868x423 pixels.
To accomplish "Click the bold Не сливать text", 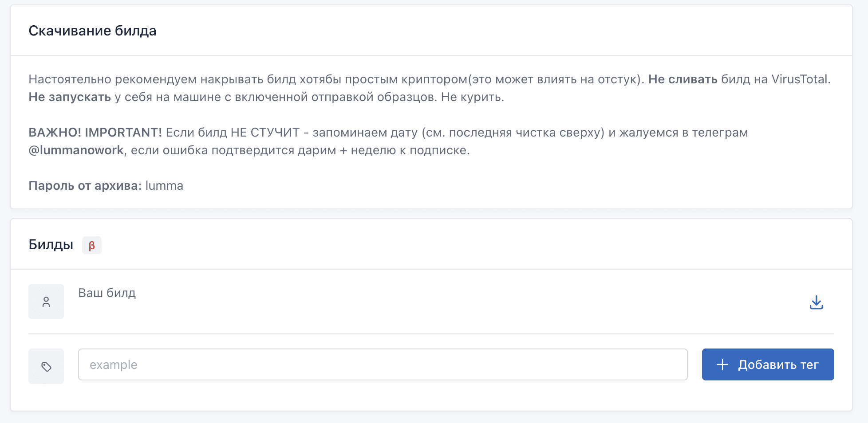I will (x=683, y=79).
